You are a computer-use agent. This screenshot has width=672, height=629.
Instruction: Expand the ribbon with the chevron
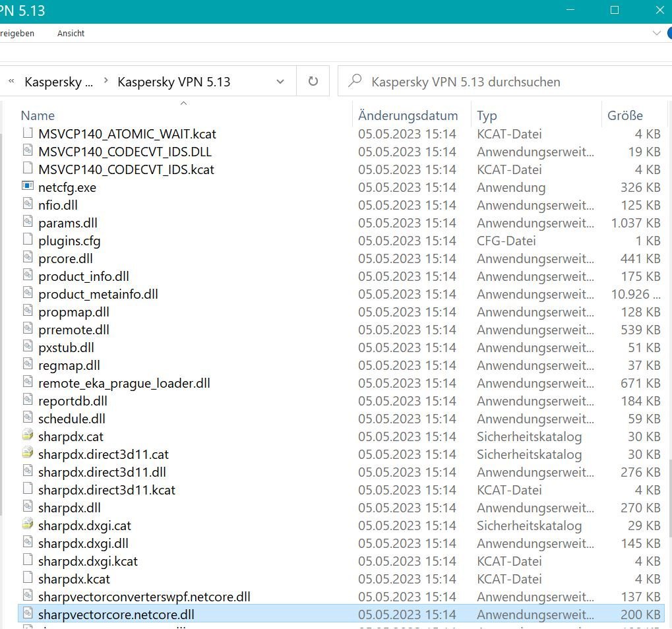pyautogui.click(x=657, y=33)
